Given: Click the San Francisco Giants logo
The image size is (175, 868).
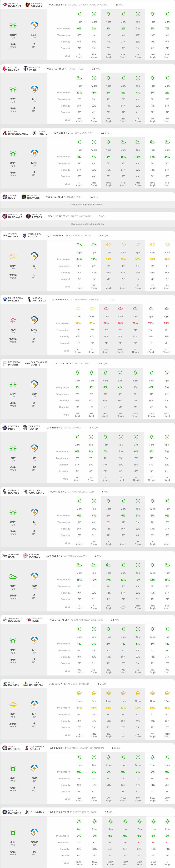Looking at the screenshot, I should coord(27,364).
